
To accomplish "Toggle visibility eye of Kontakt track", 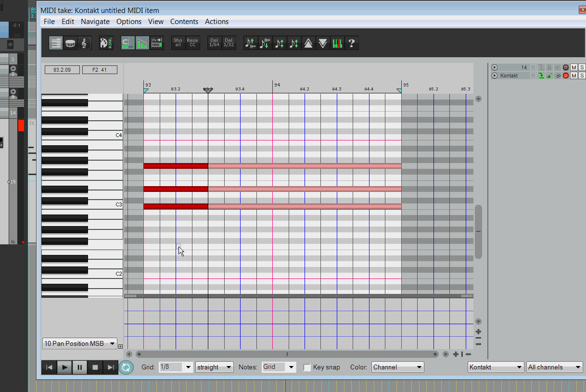I will pos(558,76).
